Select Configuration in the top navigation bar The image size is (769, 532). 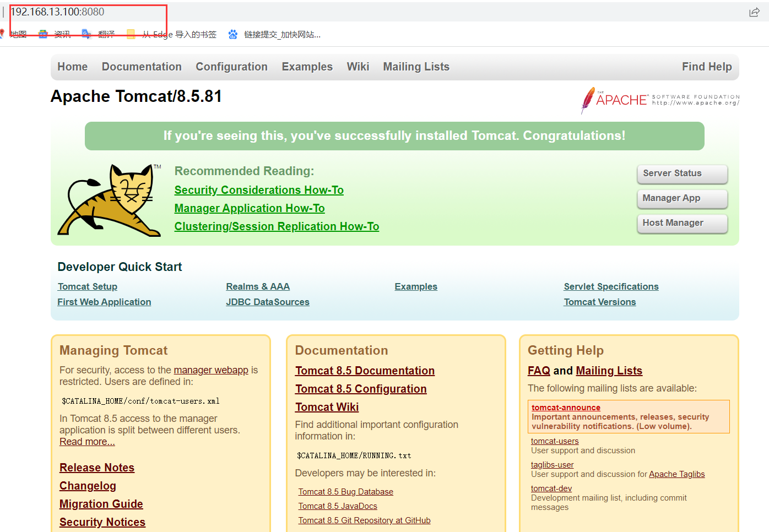coord(232,67)
